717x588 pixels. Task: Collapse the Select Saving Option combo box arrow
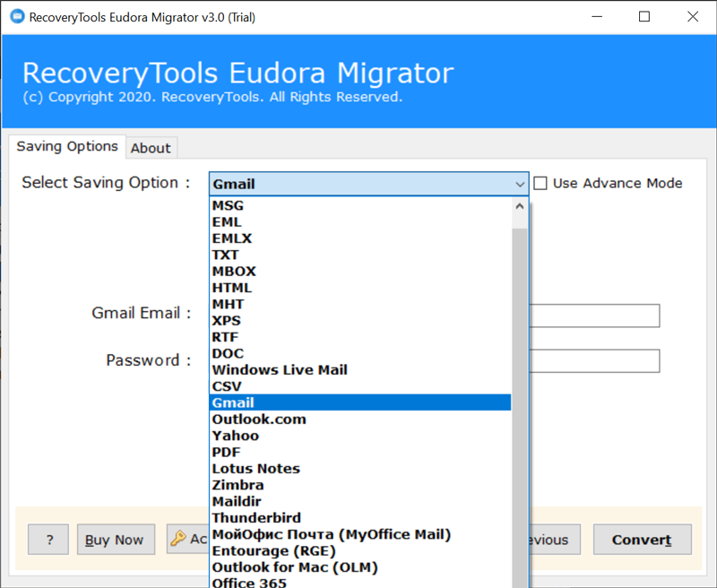tap(520, 185)
